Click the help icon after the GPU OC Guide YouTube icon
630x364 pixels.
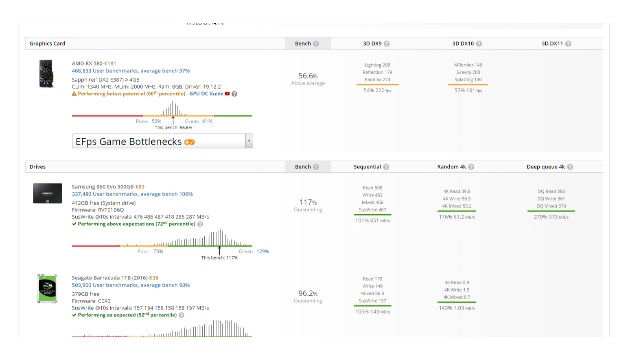click(234, 94)
